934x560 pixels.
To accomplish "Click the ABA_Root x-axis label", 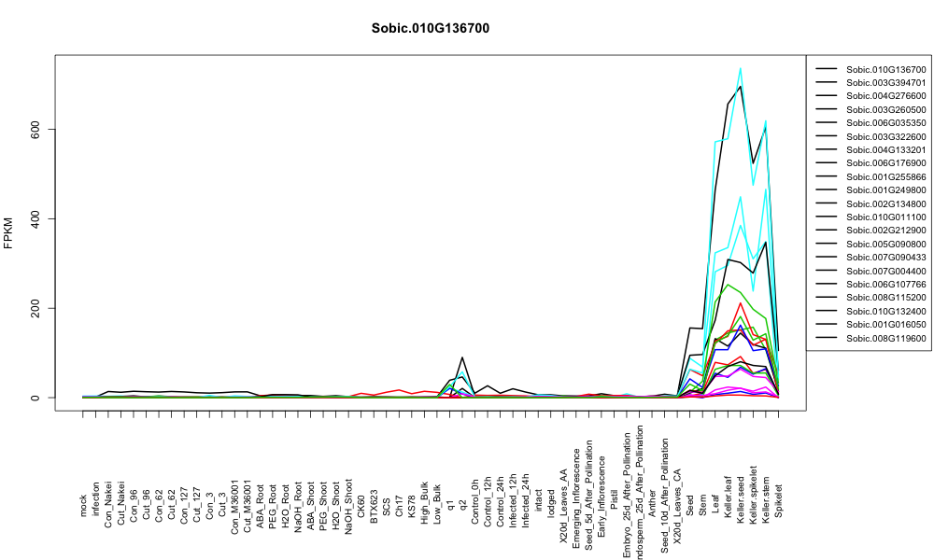I will click(x=261, y=498).
